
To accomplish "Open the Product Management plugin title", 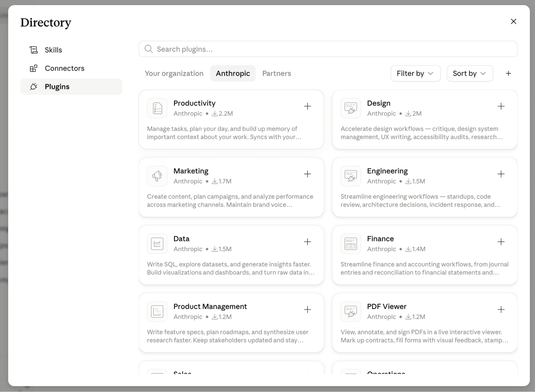I will point(210,306).
